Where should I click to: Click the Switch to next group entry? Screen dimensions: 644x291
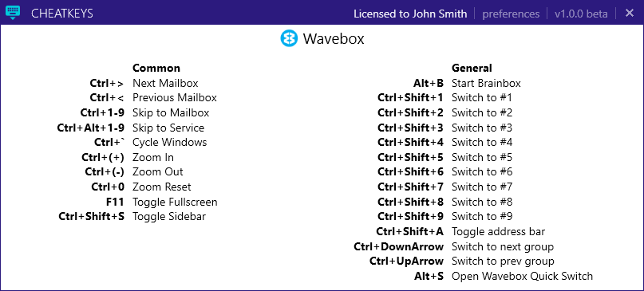[x=453, y=246]
